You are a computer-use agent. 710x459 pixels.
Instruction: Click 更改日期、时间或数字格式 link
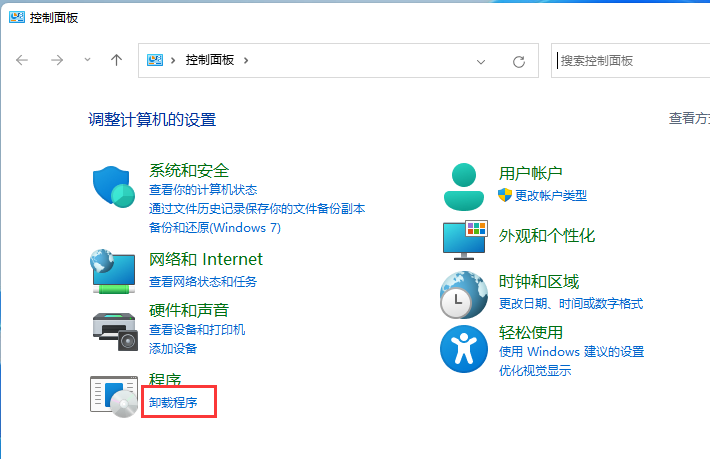[x=571, y=304]
